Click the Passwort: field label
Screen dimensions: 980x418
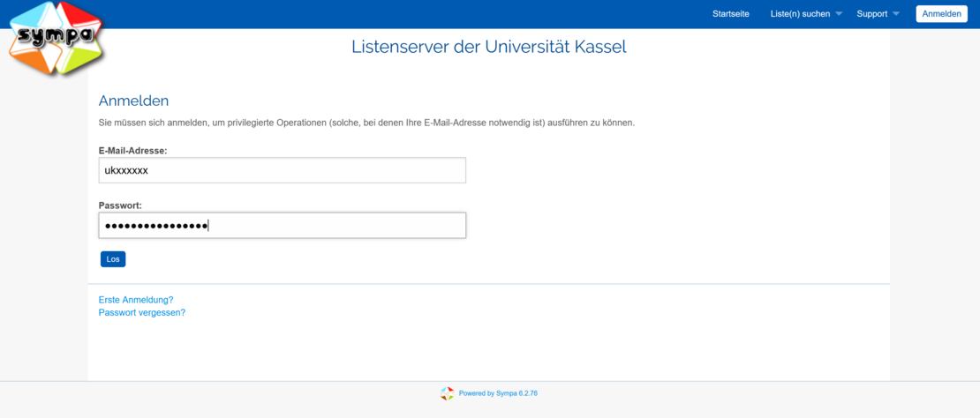click(121, 205)
